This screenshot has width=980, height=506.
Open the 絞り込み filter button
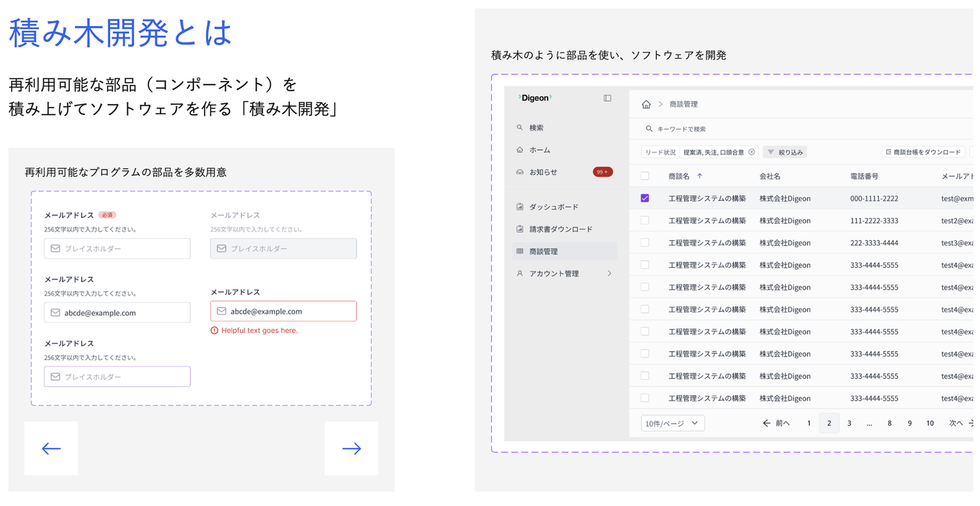tap(785, 152)
